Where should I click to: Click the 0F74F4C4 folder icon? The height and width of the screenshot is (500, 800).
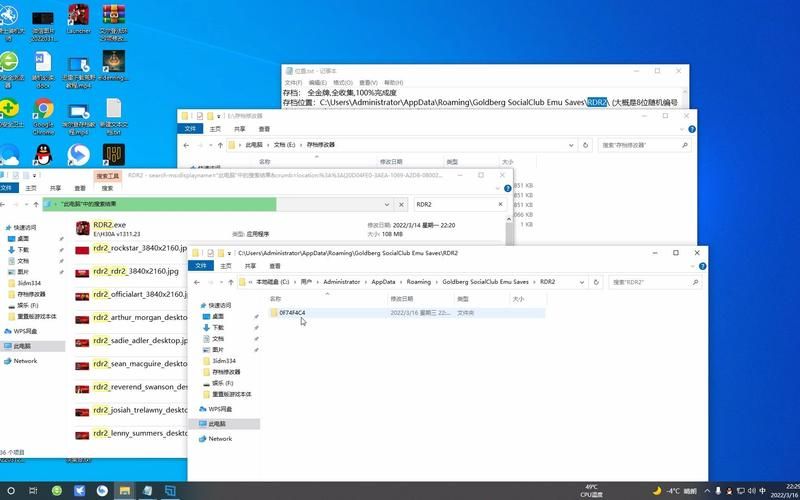274,312
